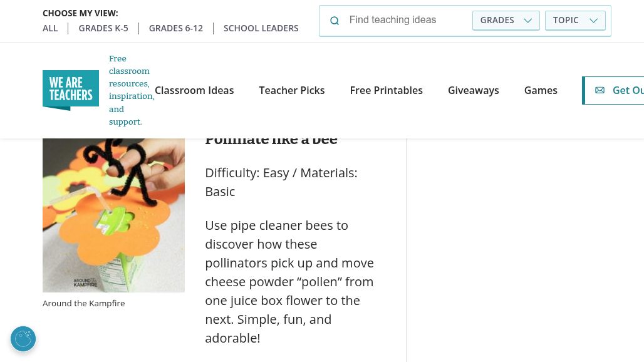Expand the TOPIC dropdown
The image size is (644, 362).
[x=575, y=20]
